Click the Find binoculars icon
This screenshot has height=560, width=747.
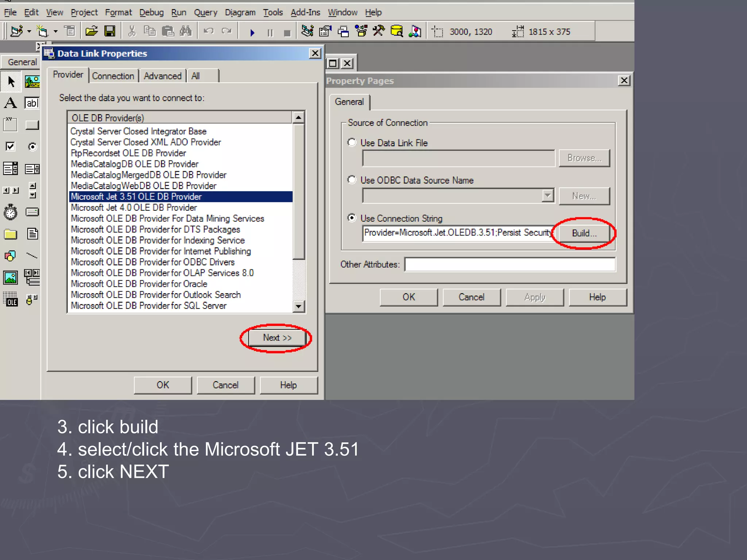pyautogui.click(x=186, y=31)
